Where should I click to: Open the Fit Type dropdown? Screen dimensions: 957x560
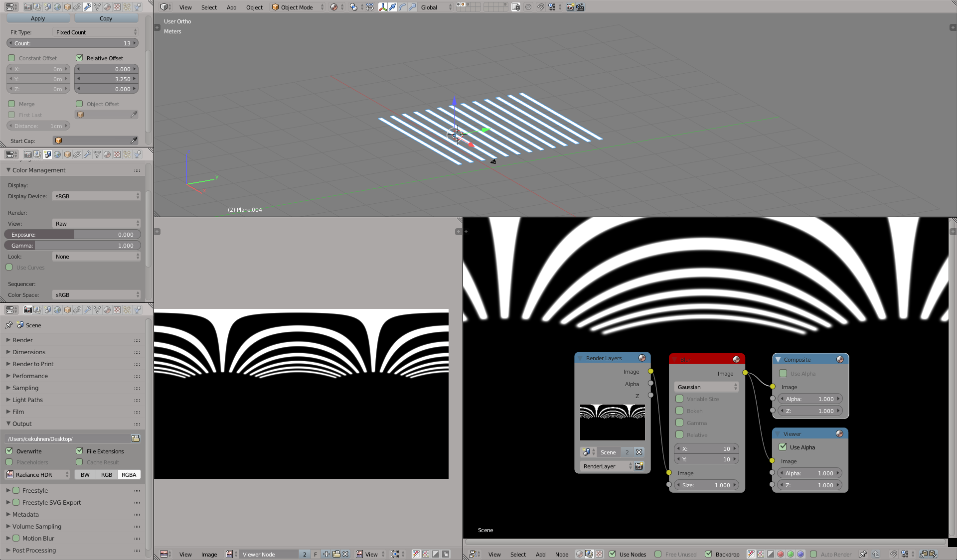click(95, 32)
